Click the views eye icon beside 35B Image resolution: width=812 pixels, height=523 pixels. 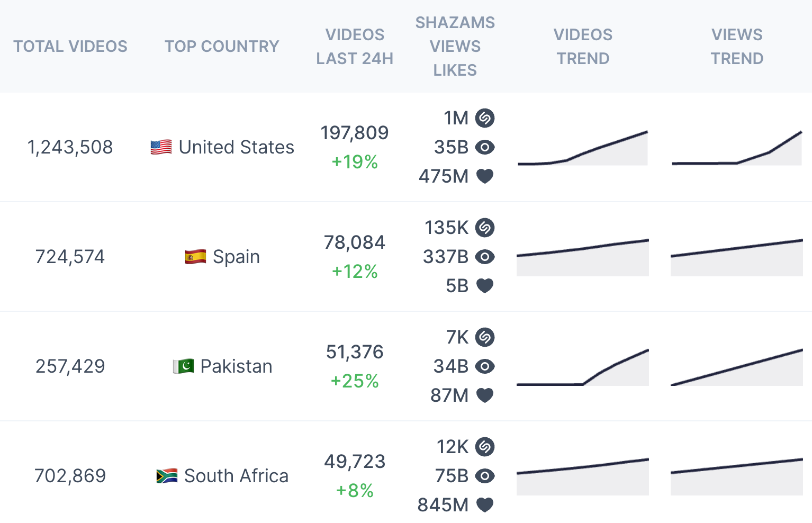(x=484, y=147)
